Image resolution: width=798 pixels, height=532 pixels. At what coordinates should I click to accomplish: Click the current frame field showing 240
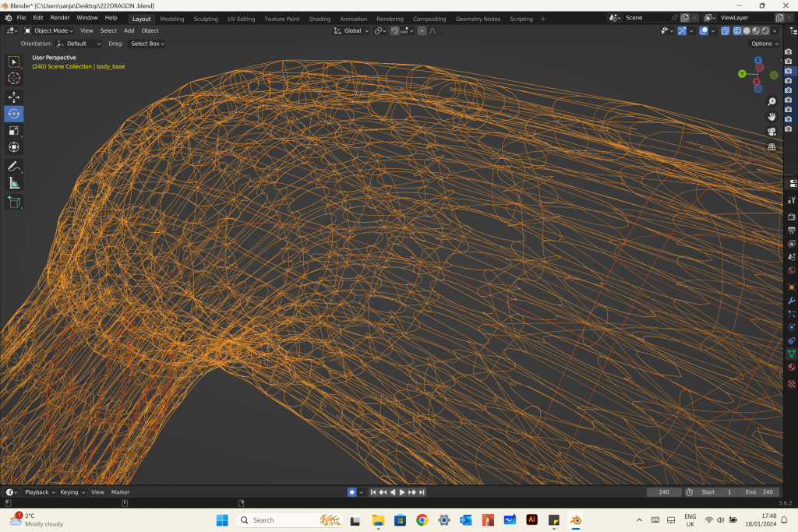coord(664,492)
